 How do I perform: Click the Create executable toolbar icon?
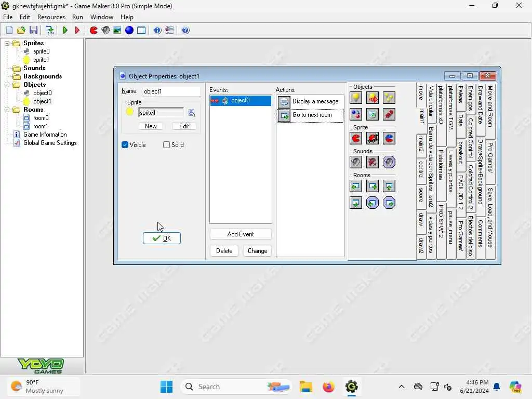coord(49,30)
